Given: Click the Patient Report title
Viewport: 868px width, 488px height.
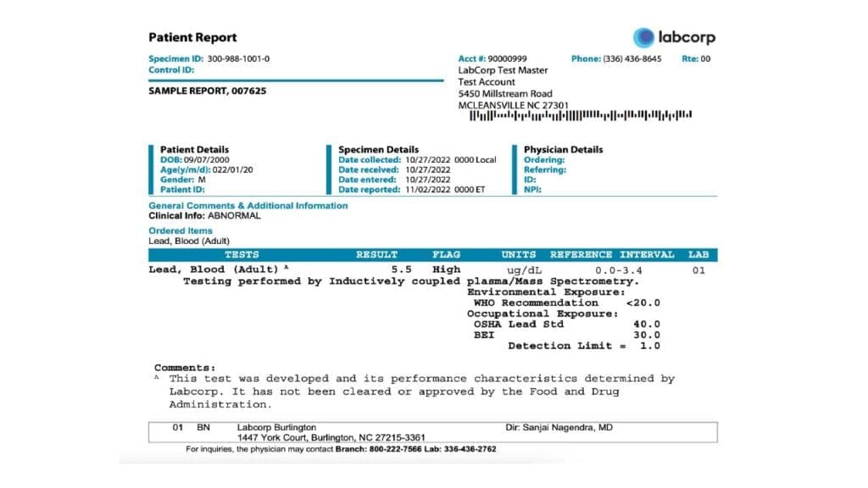Looking at the screenshot, I should tap(192, 37).
